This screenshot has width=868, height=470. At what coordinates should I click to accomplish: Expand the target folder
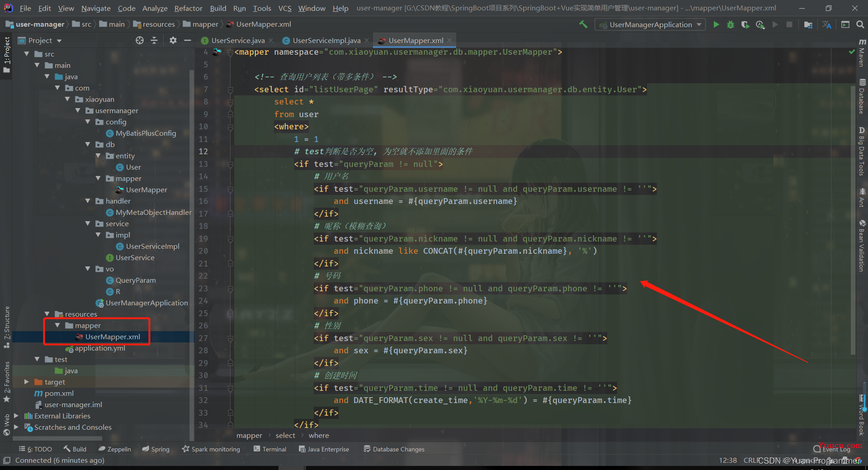click(27, 382)
